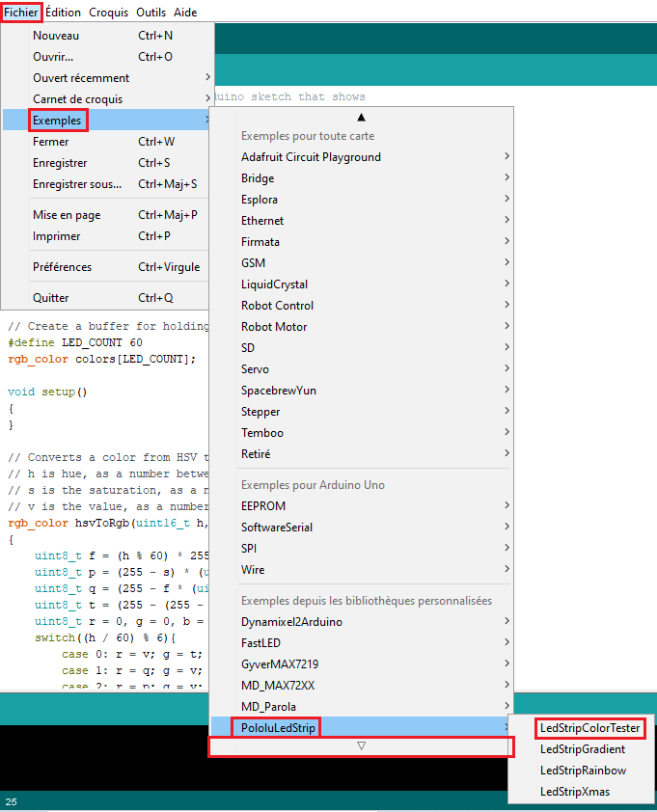
Task: Open the Servo examples submenu
Action: coord(361,369)
